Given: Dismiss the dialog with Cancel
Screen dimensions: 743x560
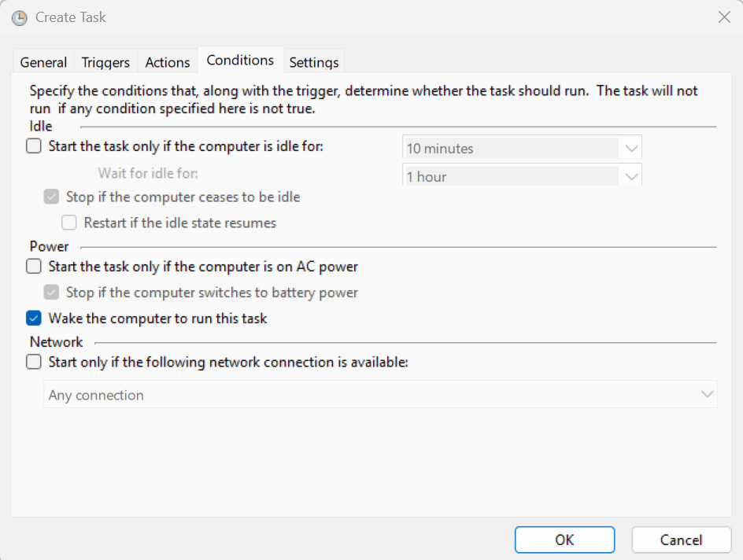Looking at the screenshot, I should [681, 540].
